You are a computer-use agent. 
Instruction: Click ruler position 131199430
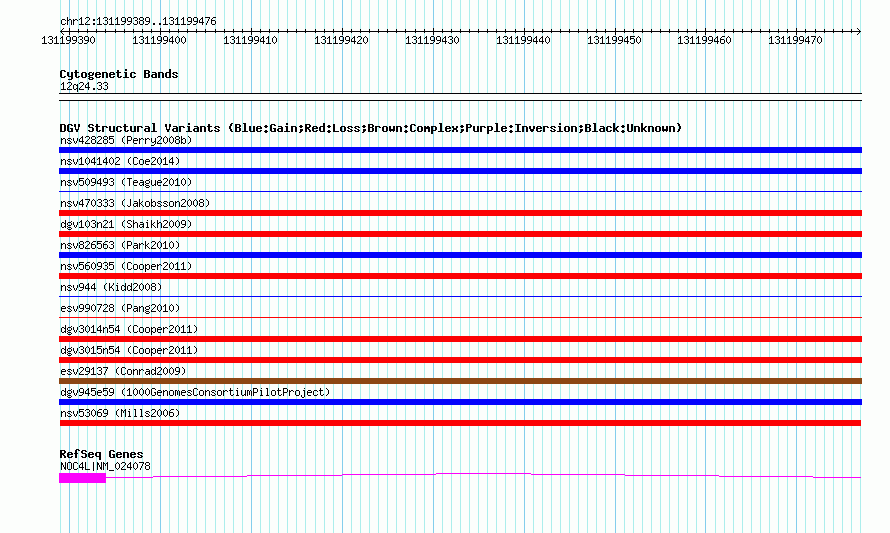[432, 40]
